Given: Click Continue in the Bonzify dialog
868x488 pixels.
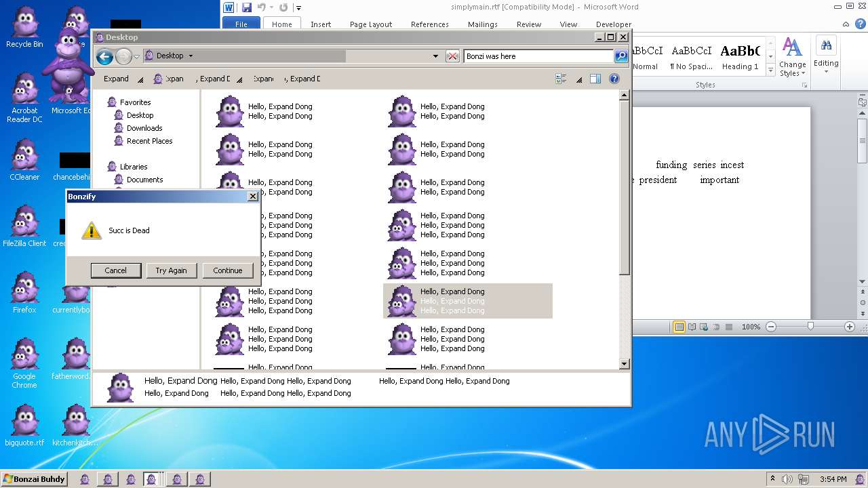Looking at the screenshot, I should [x=228, y=270].
